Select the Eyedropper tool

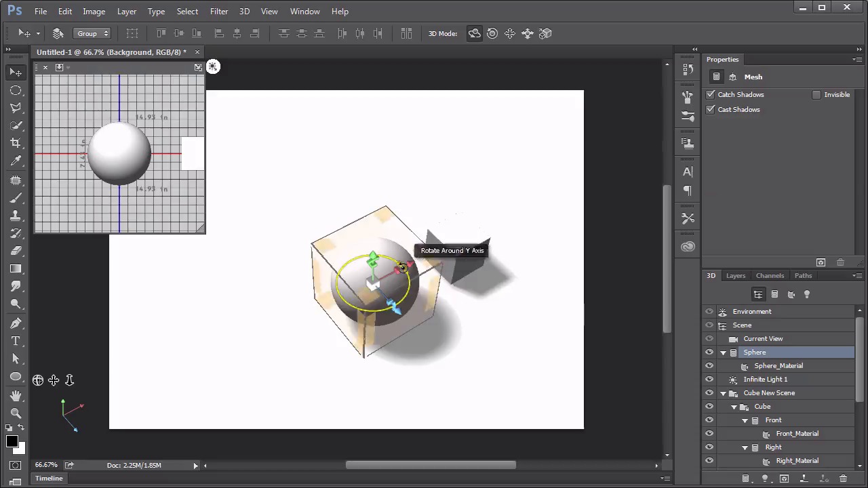[x=16, y=161]
